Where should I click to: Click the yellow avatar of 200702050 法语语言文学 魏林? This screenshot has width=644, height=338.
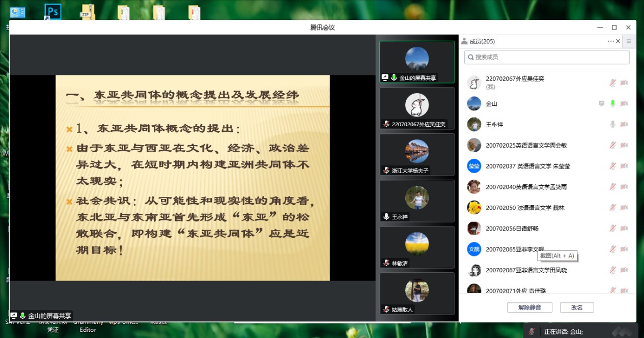474,208
